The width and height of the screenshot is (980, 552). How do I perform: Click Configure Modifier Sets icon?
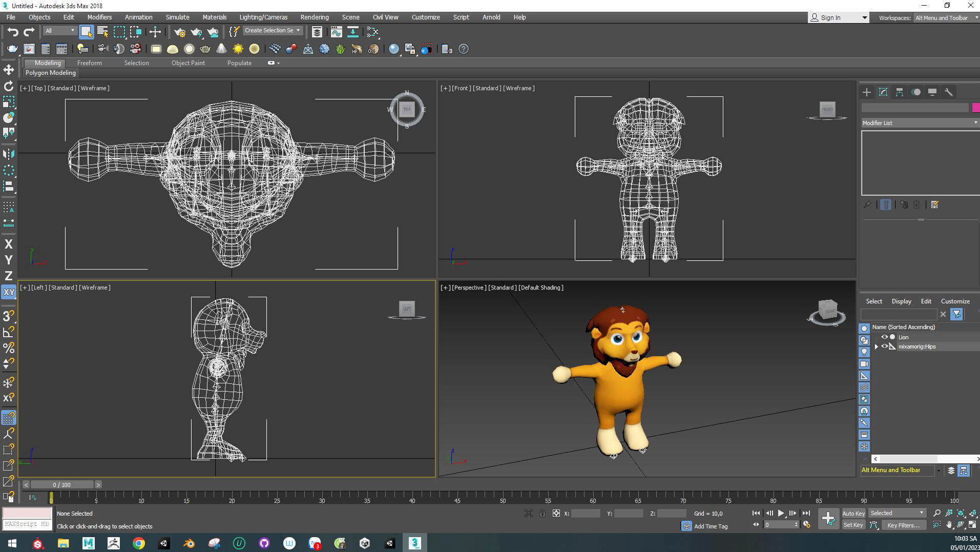[934, 205]
